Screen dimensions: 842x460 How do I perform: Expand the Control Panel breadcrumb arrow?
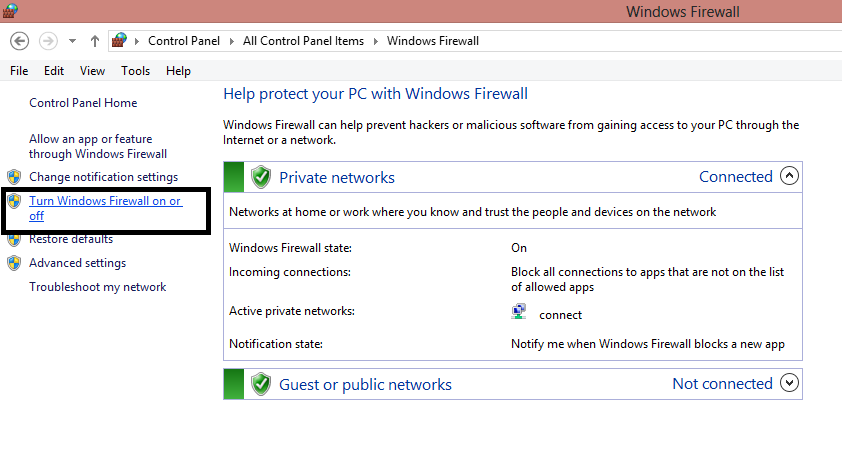(x=231, y=41)
